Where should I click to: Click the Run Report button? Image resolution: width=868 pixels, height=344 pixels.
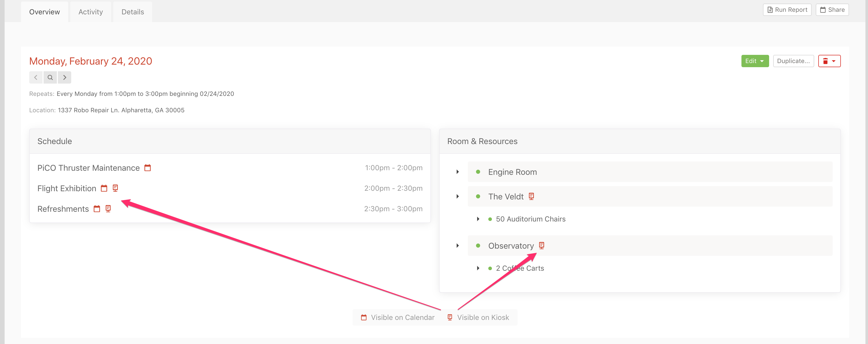click(787, 10)
